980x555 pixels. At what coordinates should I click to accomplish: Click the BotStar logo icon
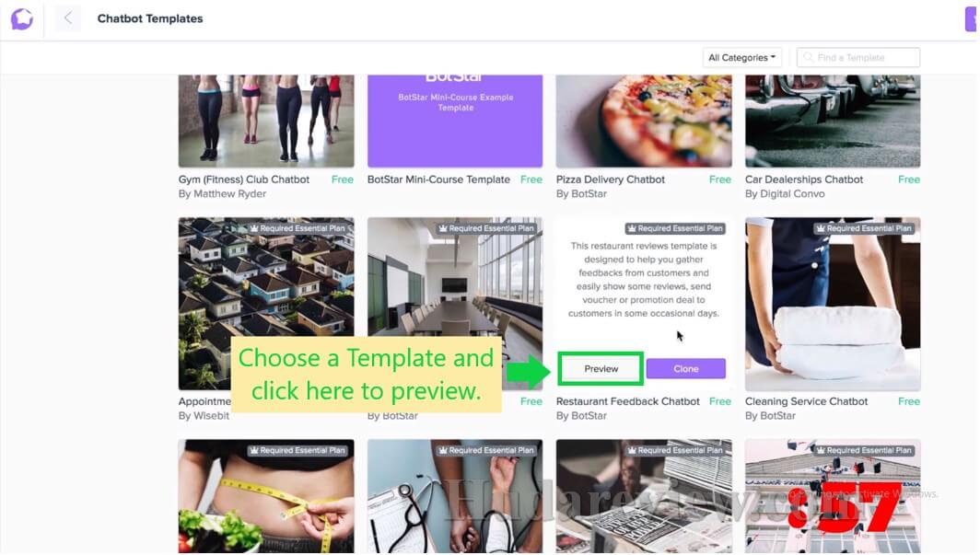pyautogui.click(x=22, y=18)
